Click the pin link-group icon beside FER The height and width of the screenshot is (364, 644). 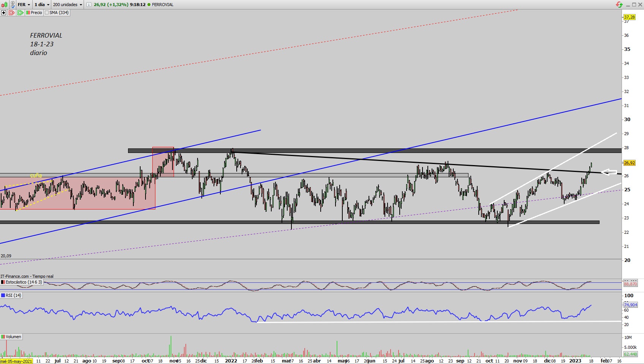(x=13, y=5)
